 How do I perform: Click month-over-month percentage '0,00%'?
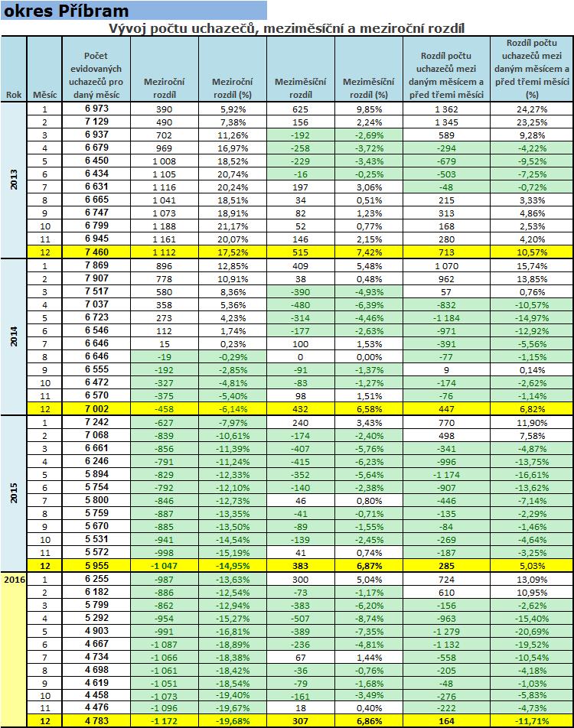coord(369,357)
